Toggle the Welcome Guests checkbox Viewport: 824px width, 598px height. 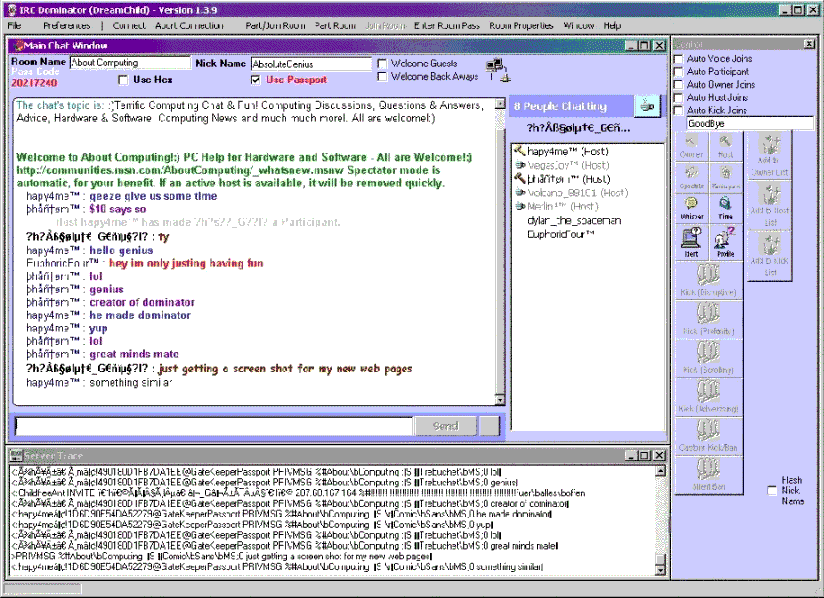pos(382,63)
